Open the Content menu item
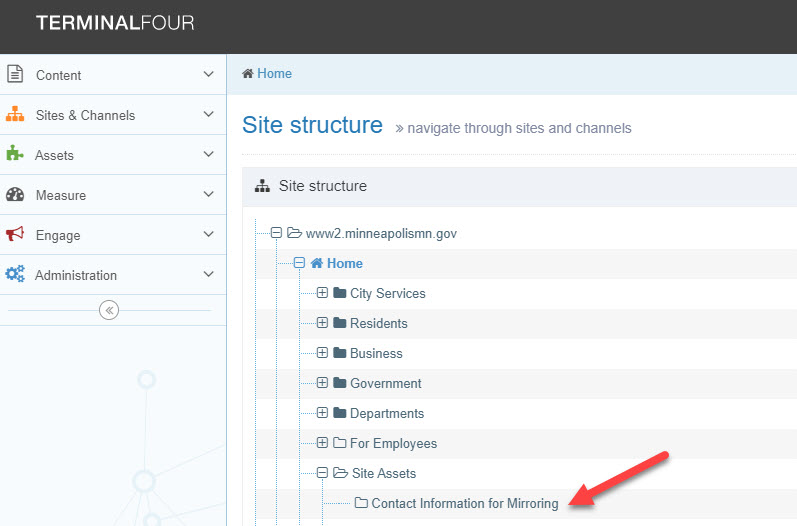797x526 pixels. (113, 74)
